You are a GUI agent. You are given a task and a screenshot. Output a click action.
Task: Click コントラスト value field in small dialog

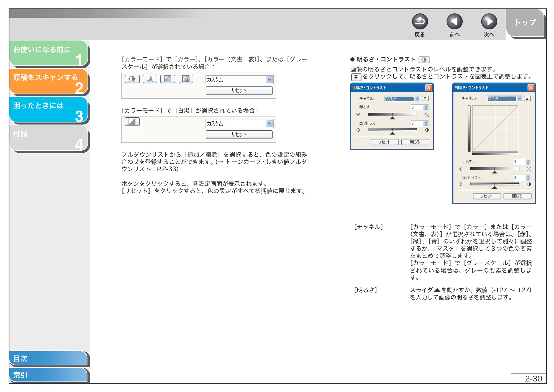417,124
